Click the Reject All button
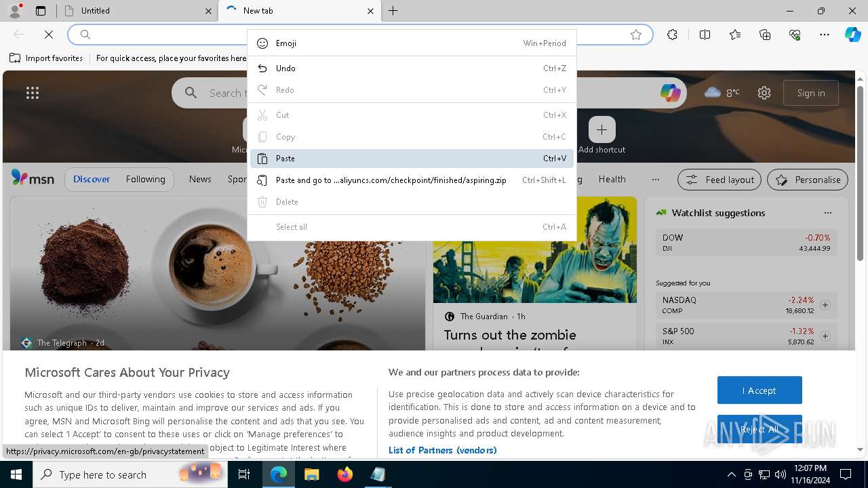Screen dimensions: 868x488 (759, 429)
